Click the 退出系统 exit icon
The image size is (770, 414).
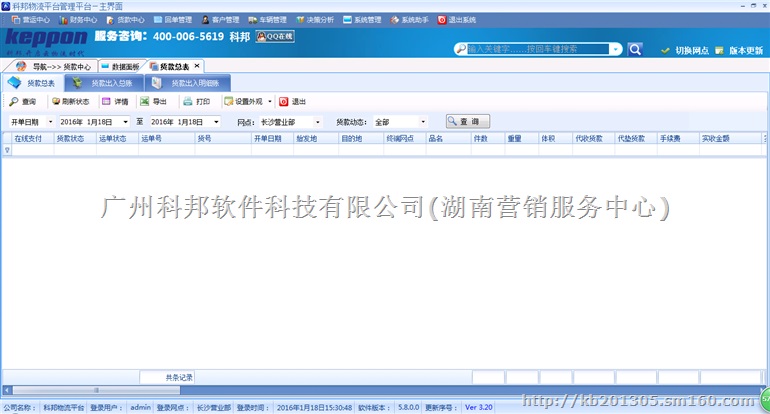coord(442,20)
